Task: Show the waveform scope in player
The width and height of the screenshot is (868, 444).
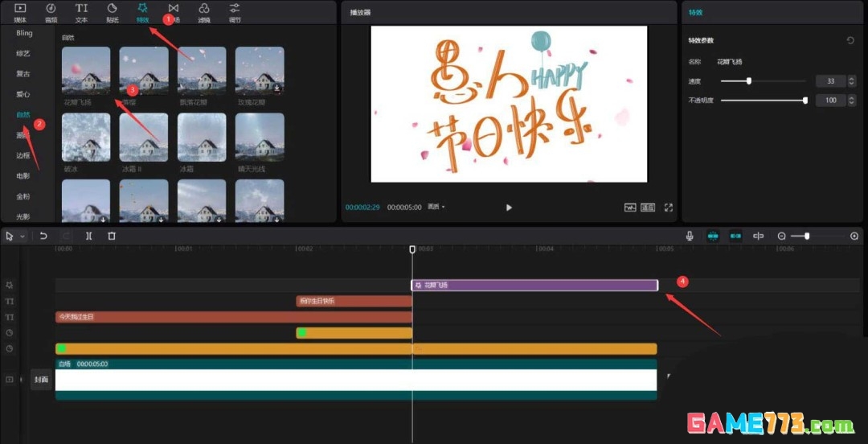Action: click(x=630, y=208)
